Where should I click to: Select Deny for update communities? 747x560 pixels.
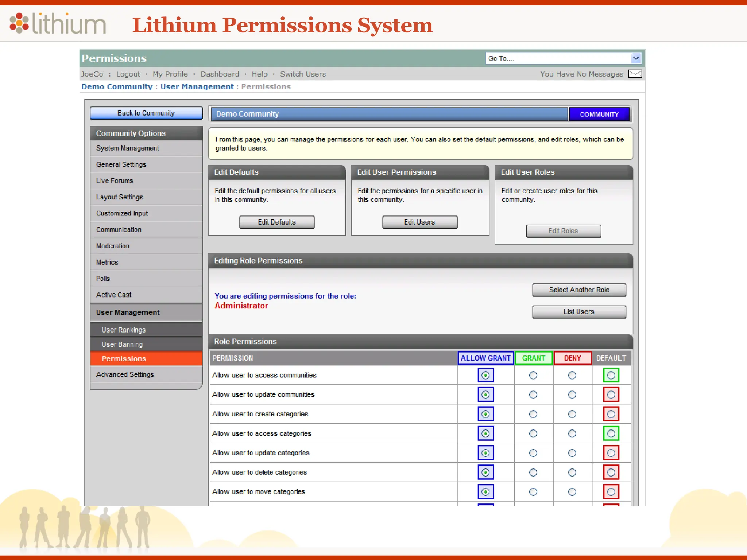[572, 395]
